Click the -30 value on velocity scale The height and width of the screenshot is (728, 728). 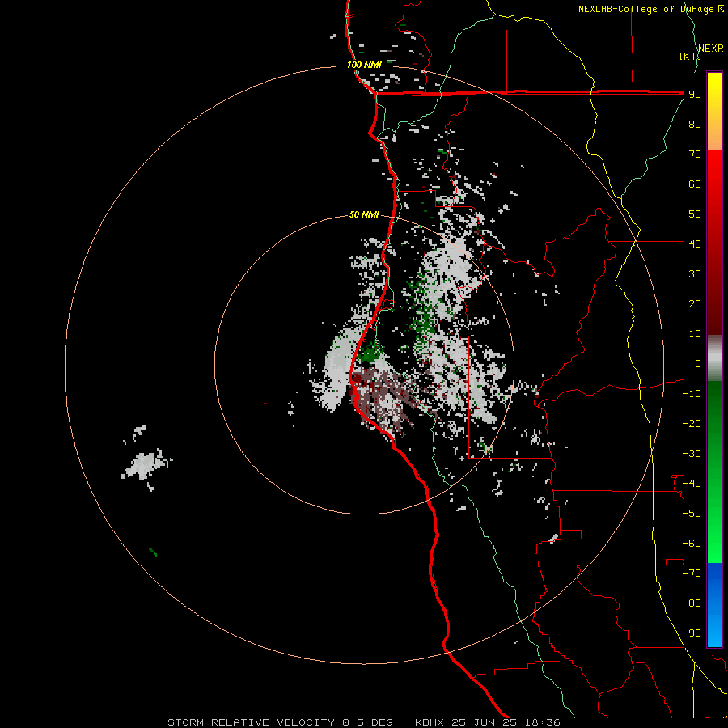point(692,454)
